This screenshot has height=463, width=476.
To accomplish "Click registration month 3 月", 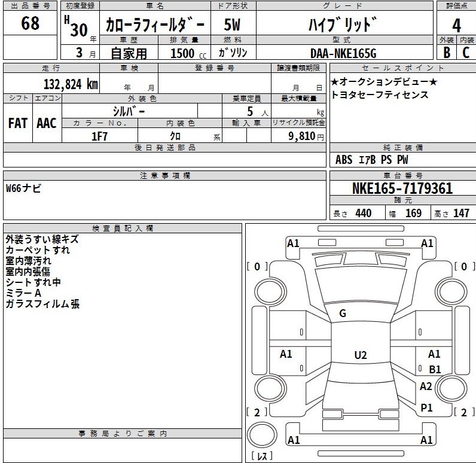I will (86, 53).
